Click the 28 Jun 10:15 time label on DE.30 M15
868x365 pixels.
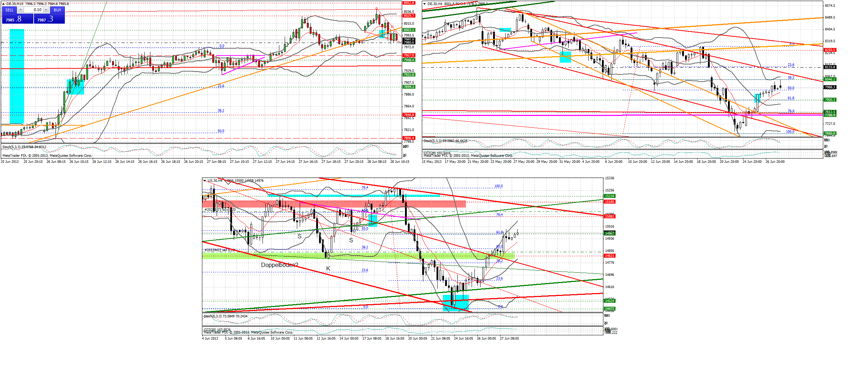coord(400,162)
